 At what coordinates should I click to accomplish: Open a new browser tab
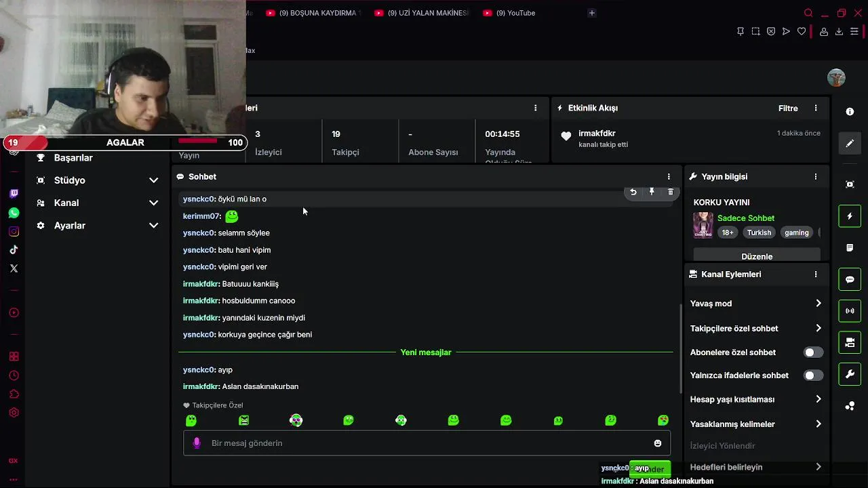pyautogui.click(x=592, y=13)
